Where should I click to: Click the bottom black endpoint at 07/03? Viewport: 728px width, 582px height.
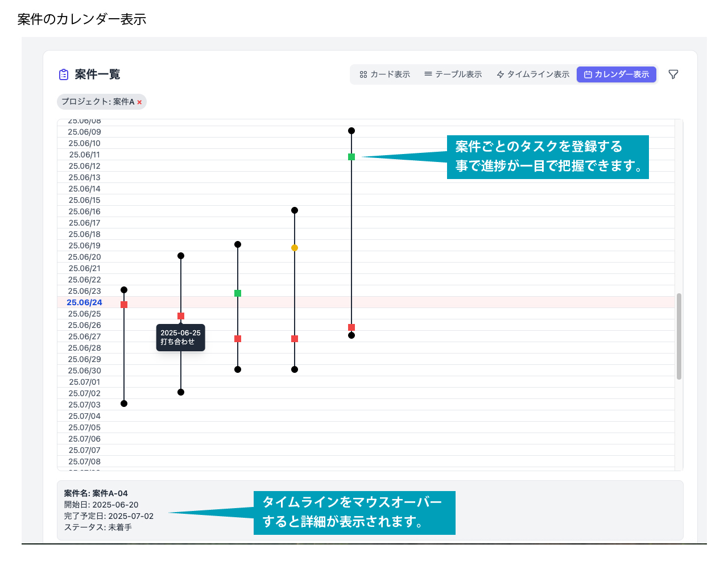tap(124, 404)
